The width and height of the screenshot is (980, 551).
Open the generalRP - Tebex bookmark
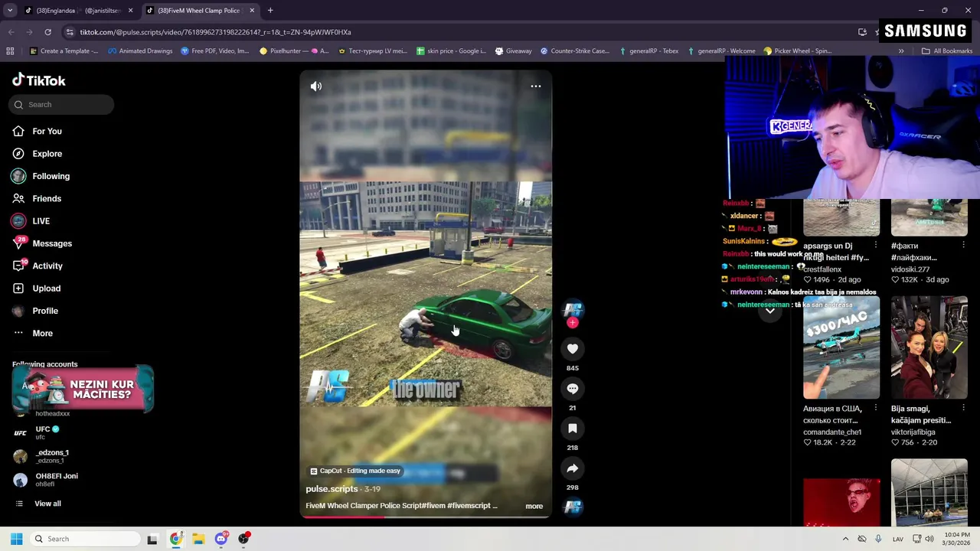(648, 51)
